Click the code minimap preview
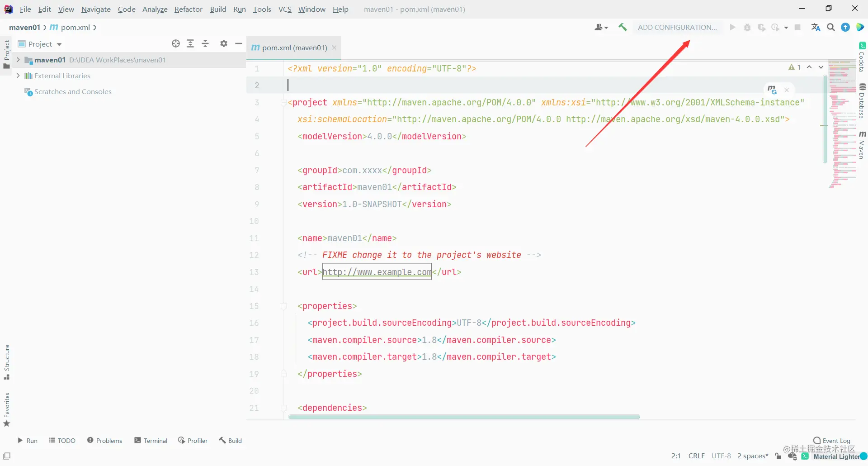The width and height of the screenshot is (868, 466). [843, 124]
